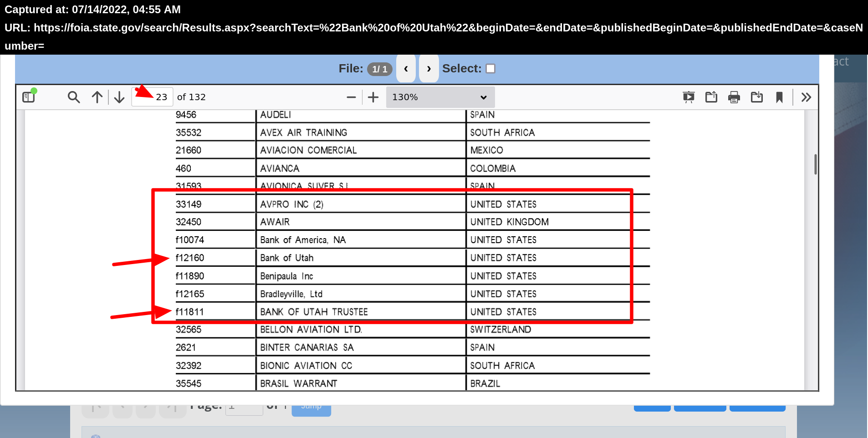The height and width of the screenshot is (438, 868).
Task: Click the 1/1 file counter badge
Action: pyautogui.click(x=380, y=69)
